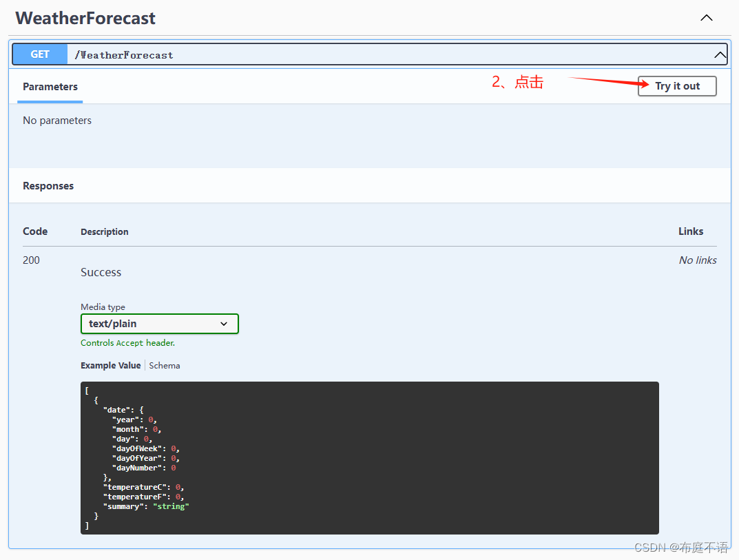Click the No links label
The image size is (739, 560).
(x=698, y=260)
